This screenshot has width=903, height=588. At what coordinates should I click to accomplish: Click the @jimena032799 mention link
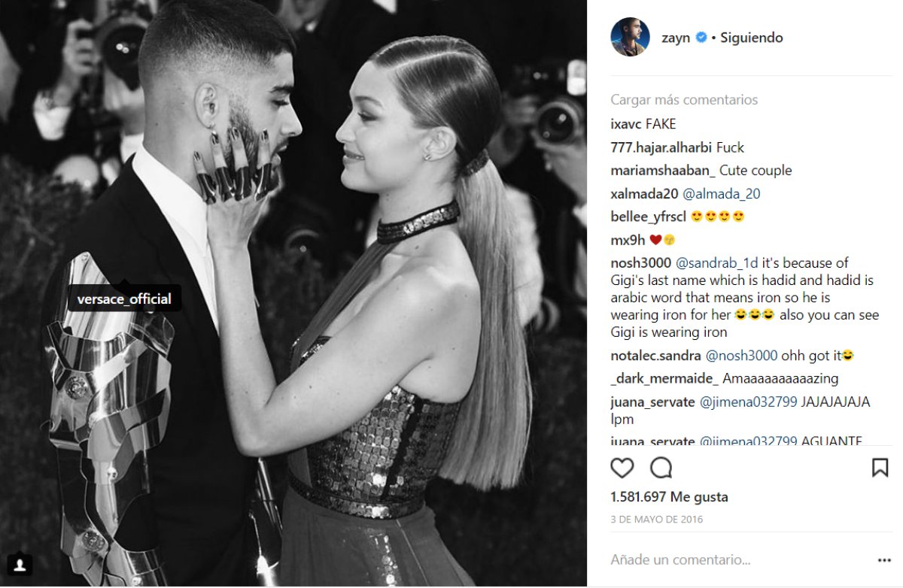(748, 402)
